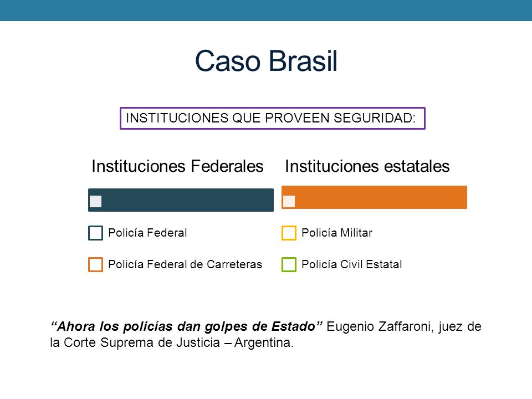Click the white square inside orange bar
The width and height of the screenshot is (532, 399).
tap(289, 201)
